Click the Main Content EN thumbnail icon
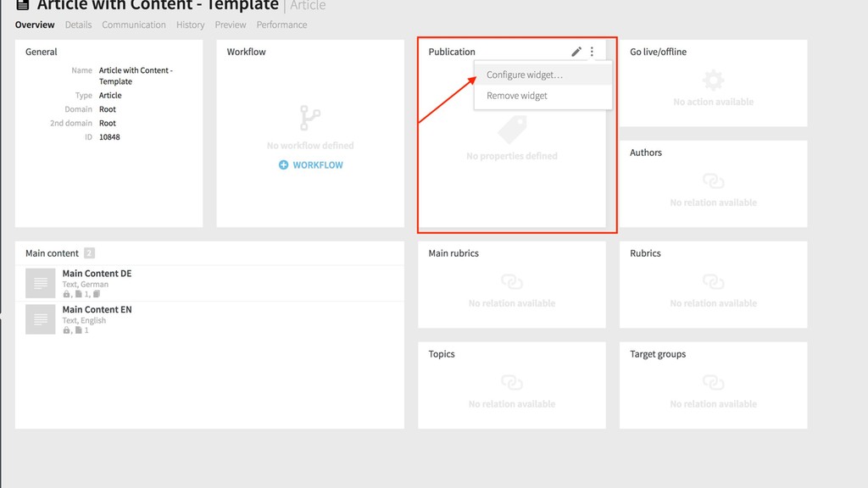Viewport: 868px width, 488px height. pyautogui.click(x=41, y=319)
